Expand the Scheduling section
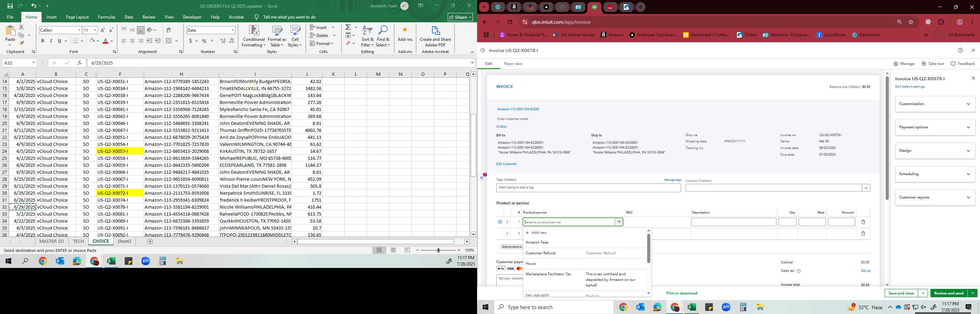 935,174
